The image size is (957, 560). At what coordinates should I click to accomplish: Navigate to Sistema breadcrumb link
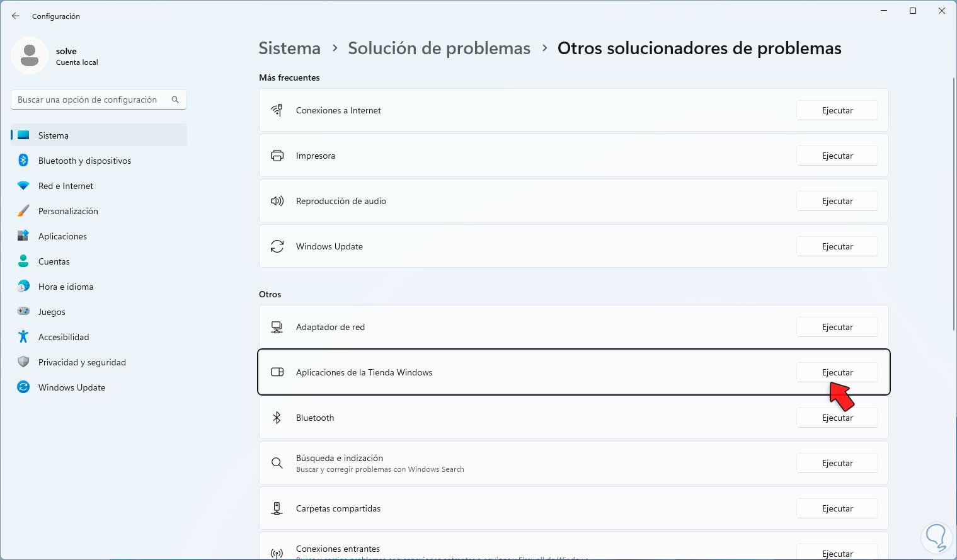[x=289, y=49]
